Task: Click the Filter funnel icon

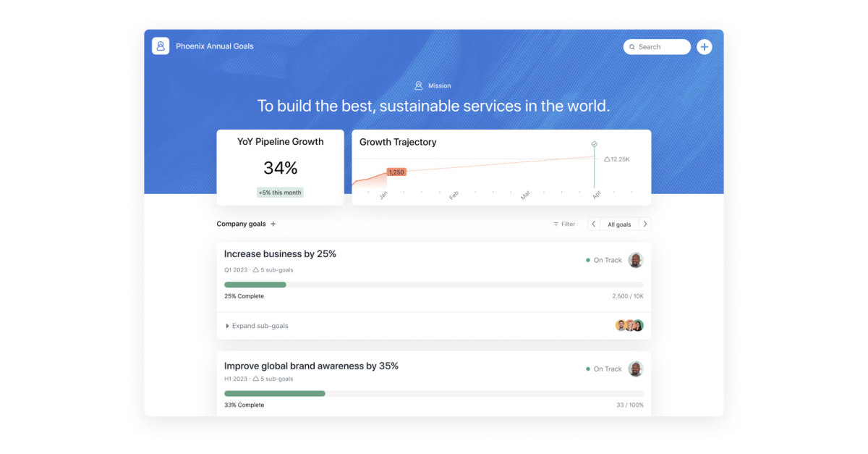Action: (556, 224)
